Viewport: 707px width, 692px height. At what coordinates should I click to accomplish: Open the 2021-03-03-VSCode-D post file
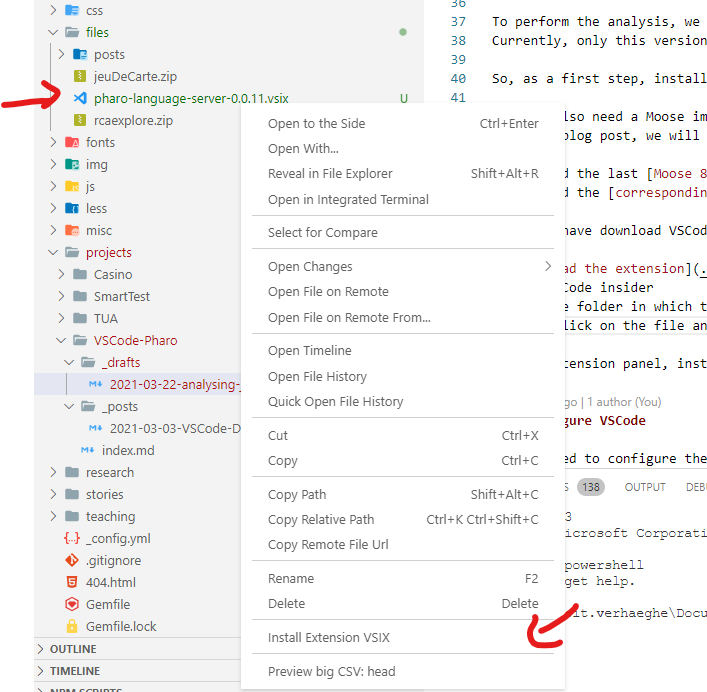[x=138, y=428]
